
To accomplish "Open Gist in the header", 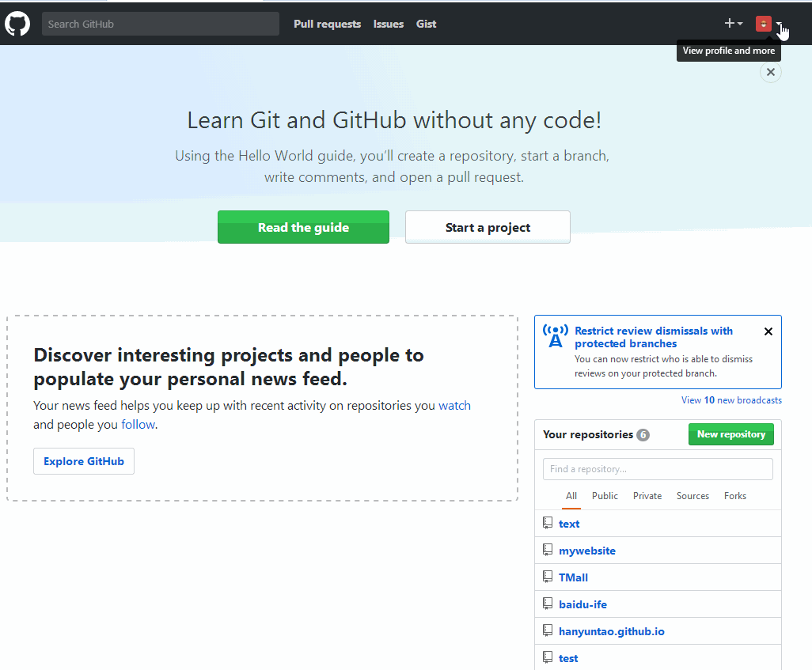I will pos(427,24).
